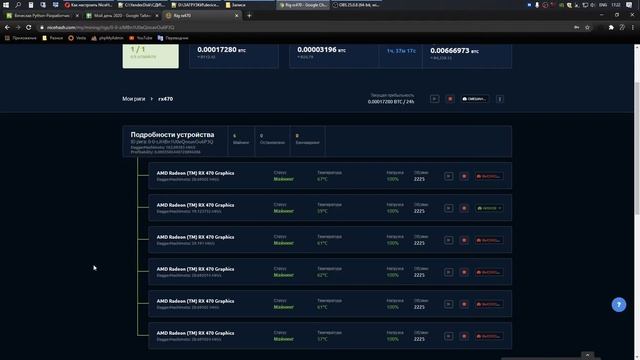Open power mode of the third RX 470
Screen dimensions: 640x360
pyautogui.click(x=489, y=240)
